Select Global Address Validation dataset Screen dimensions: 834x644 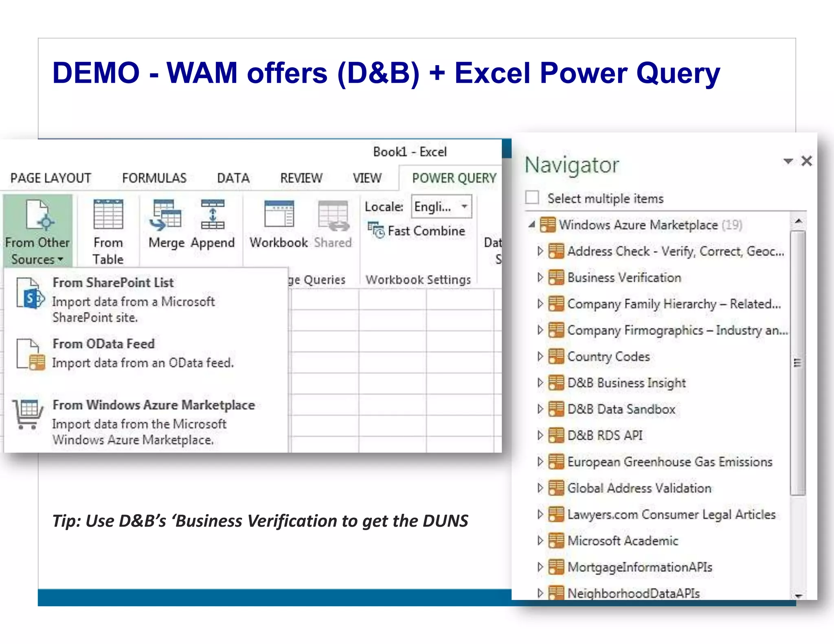[639, 488]
